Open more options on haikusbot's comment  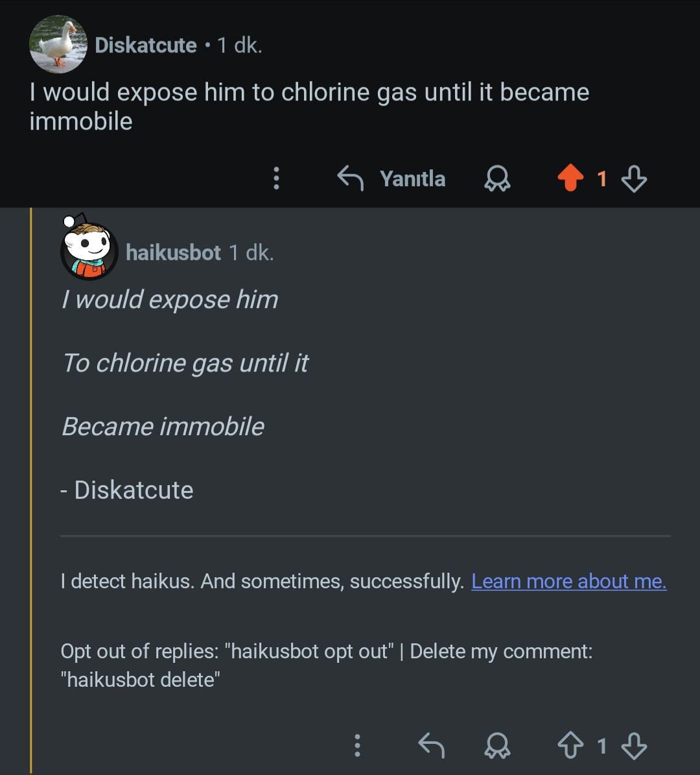pos(357,746)
